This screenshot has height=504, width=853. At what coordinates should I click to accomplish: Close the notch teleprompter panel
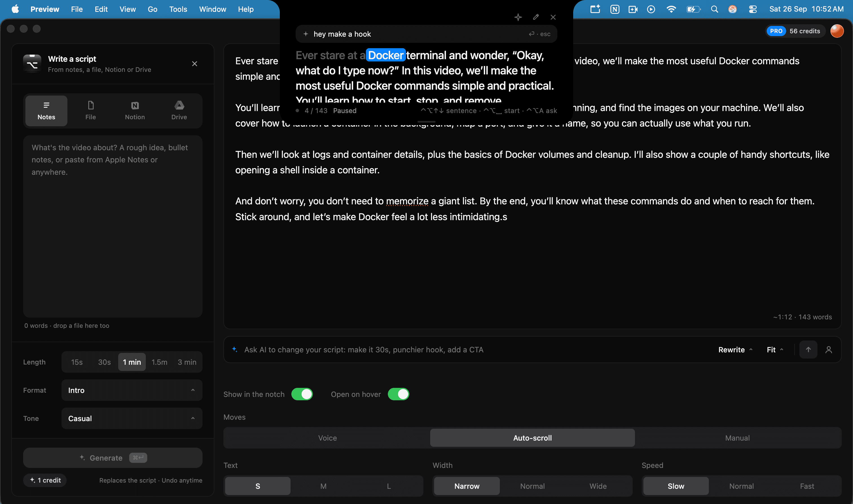(x=553, y=17)
